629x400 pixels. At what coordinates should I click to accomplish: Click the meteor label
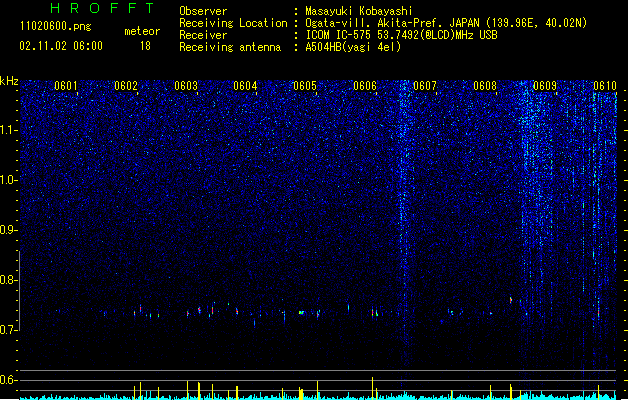(x=142, y=31)
